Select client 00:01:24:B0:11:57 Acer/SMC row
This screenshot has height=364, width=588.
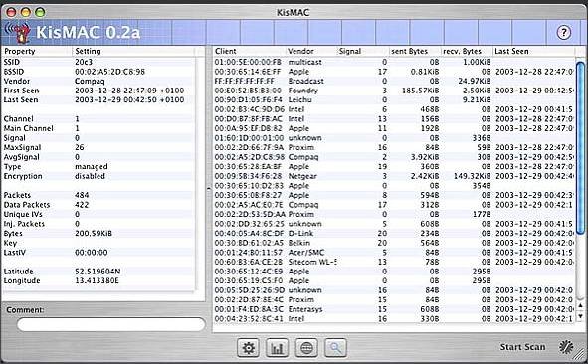[394, 253]
